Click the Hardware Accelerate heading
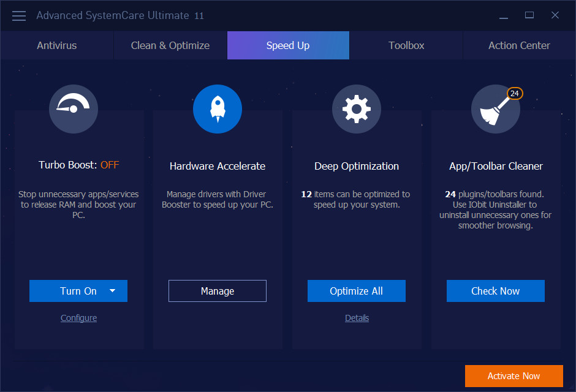The width and height of the screenshot is (576, 392). [x=218, y=166]
